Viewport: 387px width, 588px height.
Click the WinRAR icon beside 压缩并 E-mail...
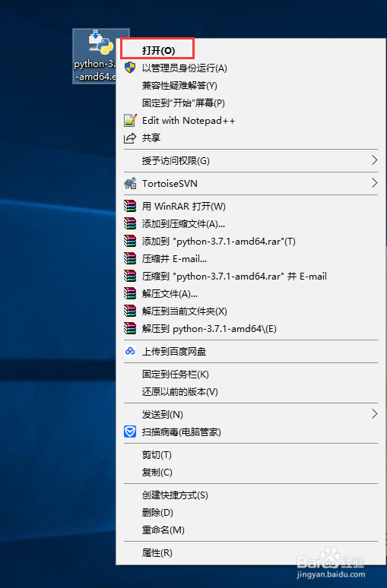tap(130, 259)
